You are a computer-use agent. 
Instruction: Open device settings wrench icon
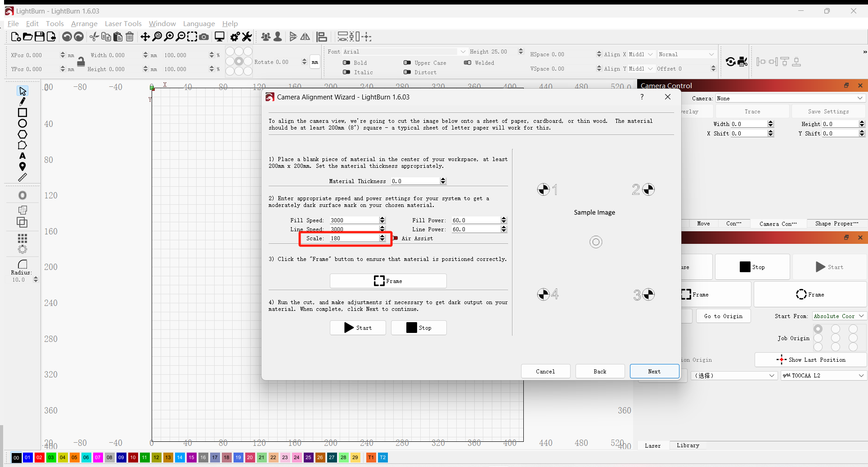pyautogui.click(x=247, y=37)
